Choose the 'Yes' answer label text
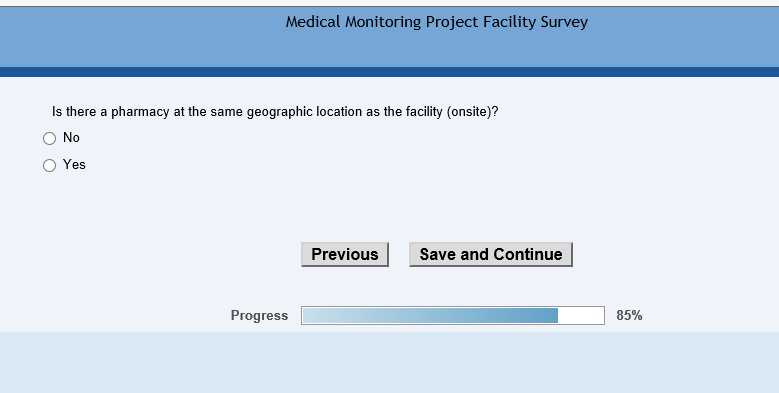 point(74,164)
